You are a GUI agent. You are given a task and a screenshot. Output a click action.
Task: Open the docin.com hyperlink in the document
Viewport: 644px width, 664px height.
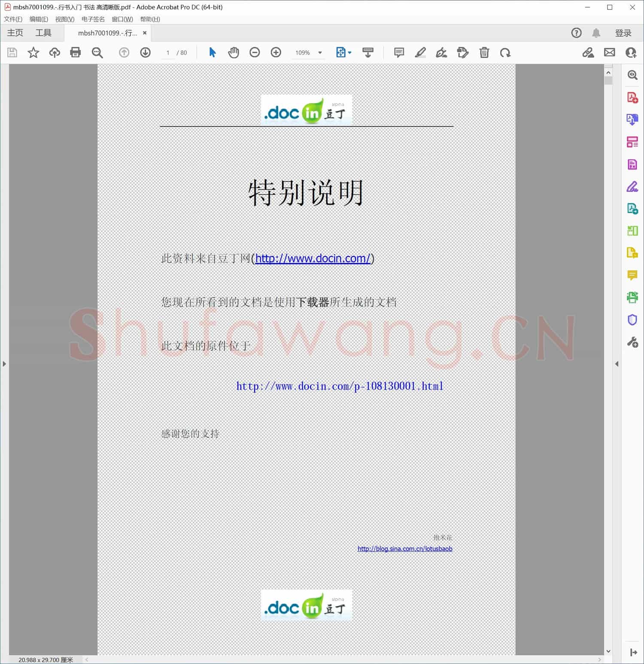[313, 258]
